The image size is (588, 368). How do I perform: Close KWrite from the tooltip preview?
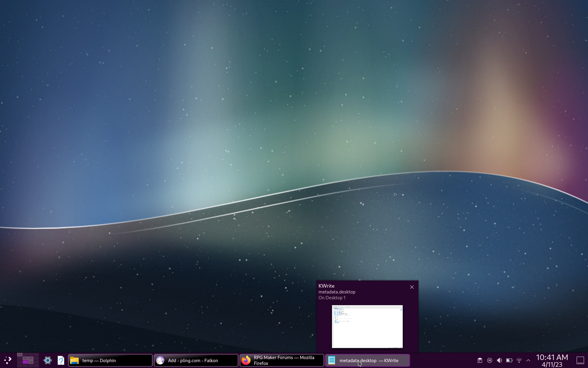pos(412,287)
